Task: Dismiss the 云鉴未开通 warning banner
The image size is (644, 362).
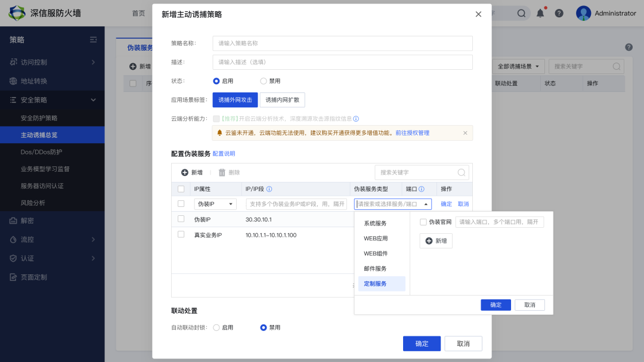Action: [x=465, y=133]
